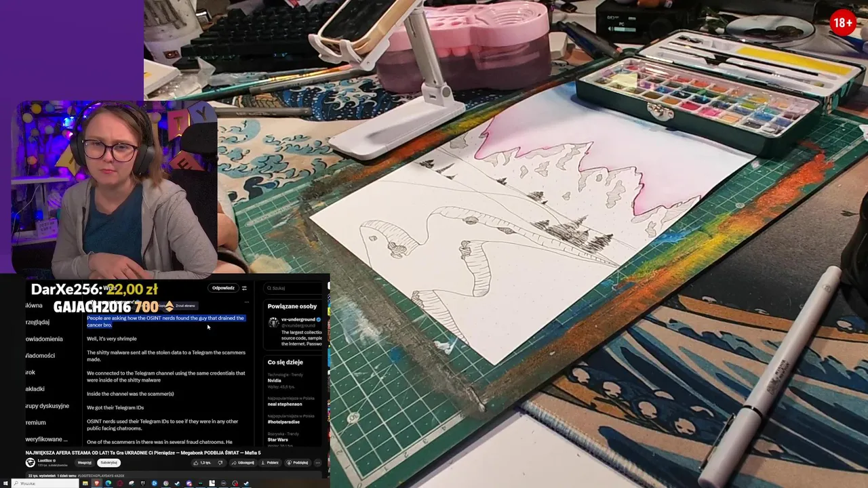The width and height of the screenshot is (868, 488).
Task: Click 'OSINT nerds used their Telegram IDs' paragraph
Action: (x=163, y=424)
